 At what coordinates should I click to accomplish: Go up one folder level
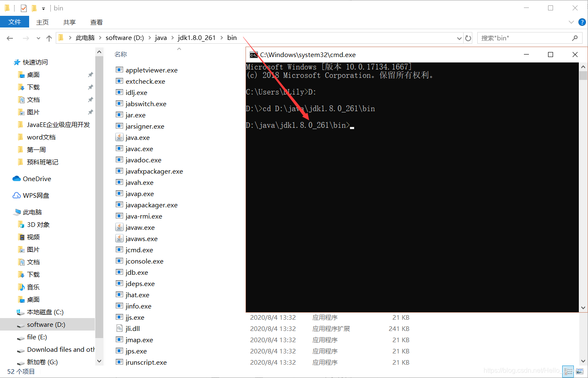(x=49, y=38)
